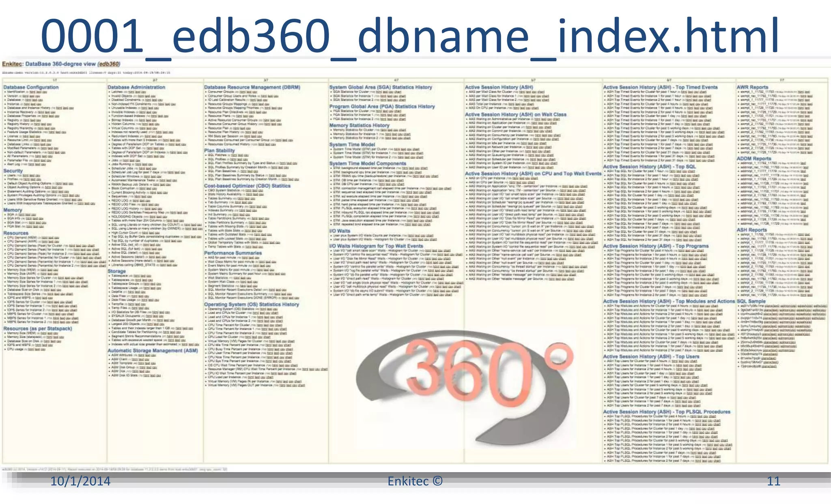Open html link of the Latches row

click(x=132, y=92)
